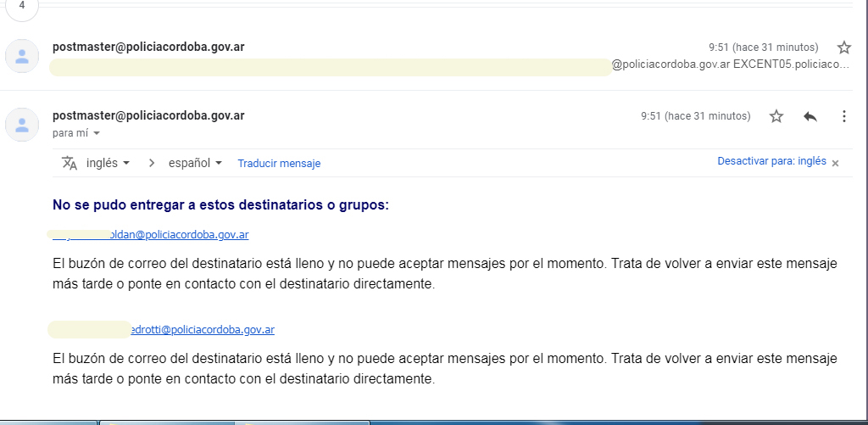This screenshot has height=425, width=868.
Task: Close the translation bar with the X
Action: click(835, 163)
